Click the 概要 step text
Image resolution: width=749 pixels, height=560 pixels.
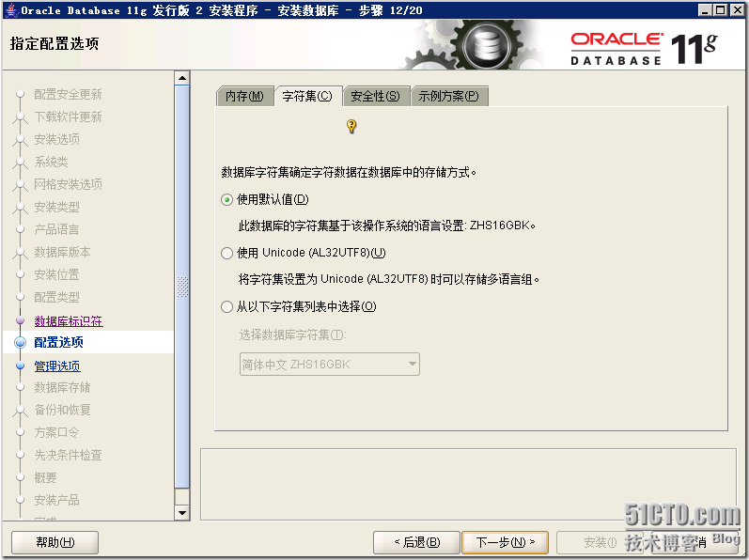pyautogui.click(x=45, y=477)
